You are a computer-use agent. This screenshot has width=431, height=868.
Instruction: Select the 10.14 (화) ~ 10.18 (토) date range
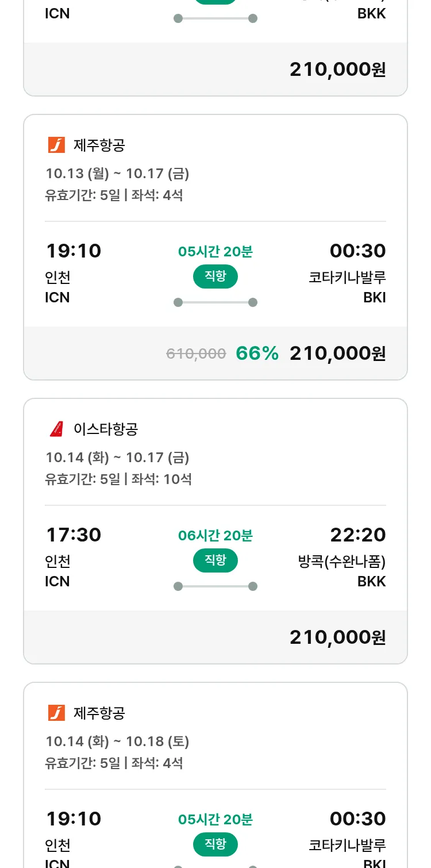(x=117, y=742)
